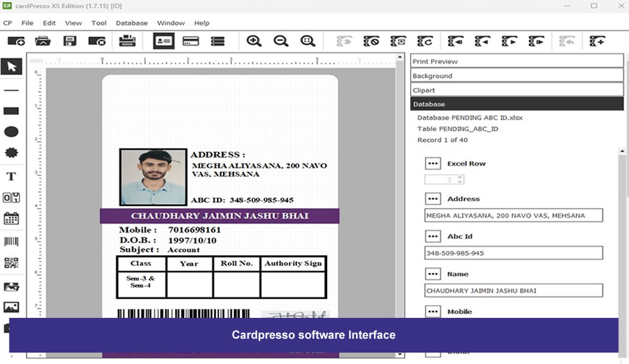629x364 pixels.
Task: Close the current card document
Action: pyautogui.click(x=97, y=41)
